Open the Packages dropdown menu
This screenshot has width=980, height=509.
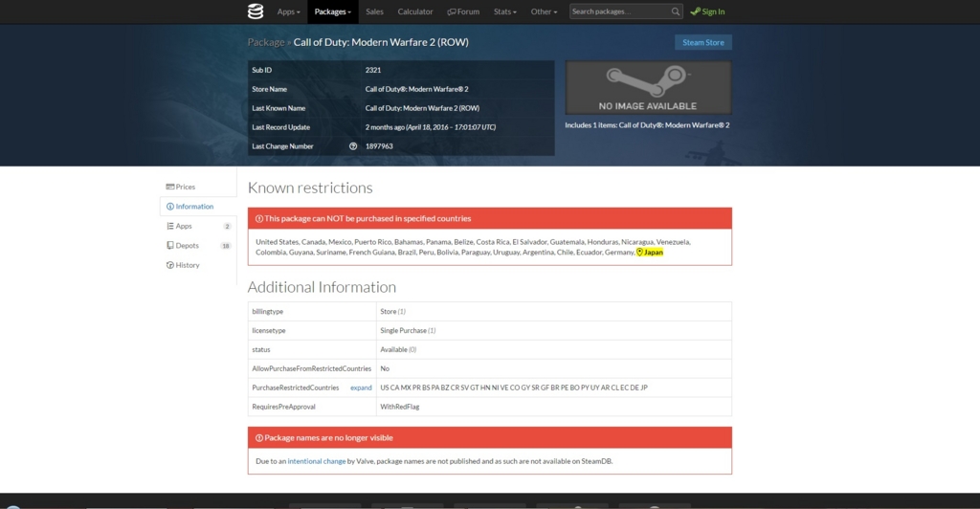(332, 11)
